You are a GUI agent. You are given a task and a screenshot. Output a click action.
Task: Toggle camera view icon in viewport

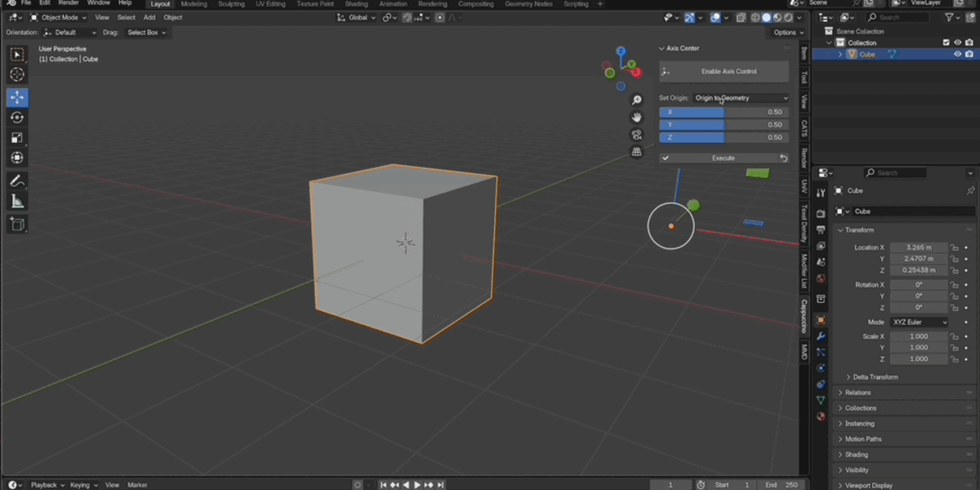click(x=637, y=135)
